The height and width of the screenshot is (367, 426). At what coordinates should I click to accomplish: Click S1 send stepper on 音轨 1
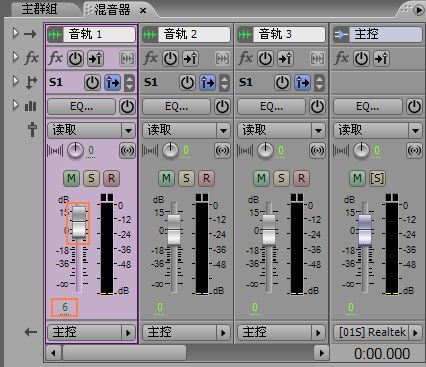point(129,83)
